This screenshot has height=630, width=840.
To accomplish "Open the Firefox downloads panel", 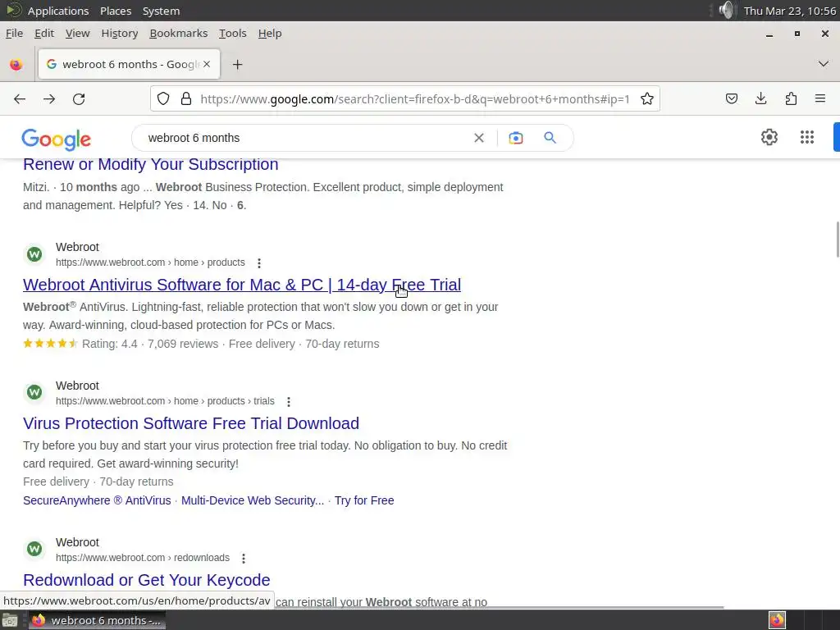I will (x=760, y=98).
